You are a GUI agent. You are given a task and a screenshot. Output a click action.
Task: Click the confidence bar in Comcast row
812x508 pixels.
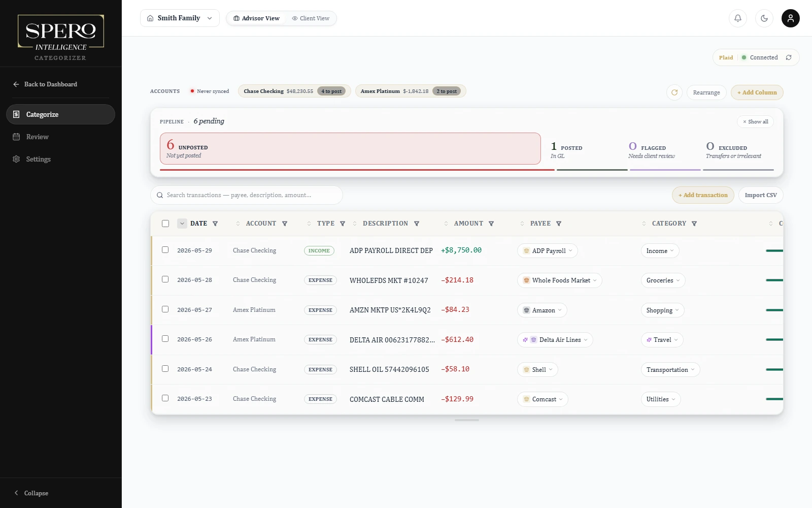[774, 399]
